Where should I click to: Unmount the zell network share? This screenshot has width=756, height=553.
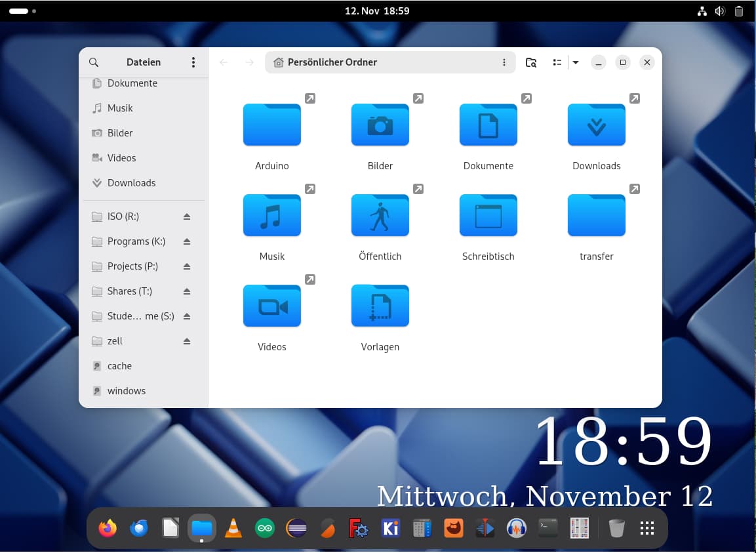(x=187, y=341)
